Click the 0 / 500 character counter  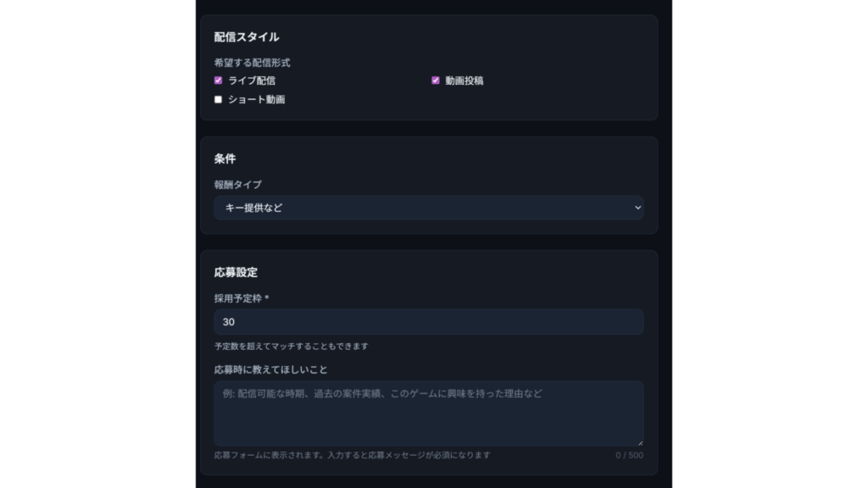(629, 455)
